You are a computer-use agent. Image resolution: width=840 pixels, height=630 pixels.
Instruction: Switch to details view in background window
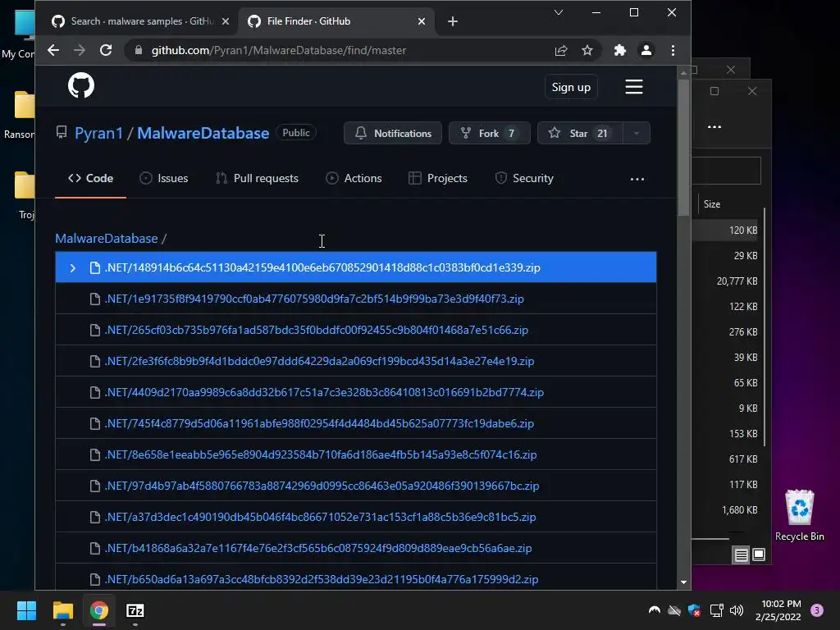(741, 555)
